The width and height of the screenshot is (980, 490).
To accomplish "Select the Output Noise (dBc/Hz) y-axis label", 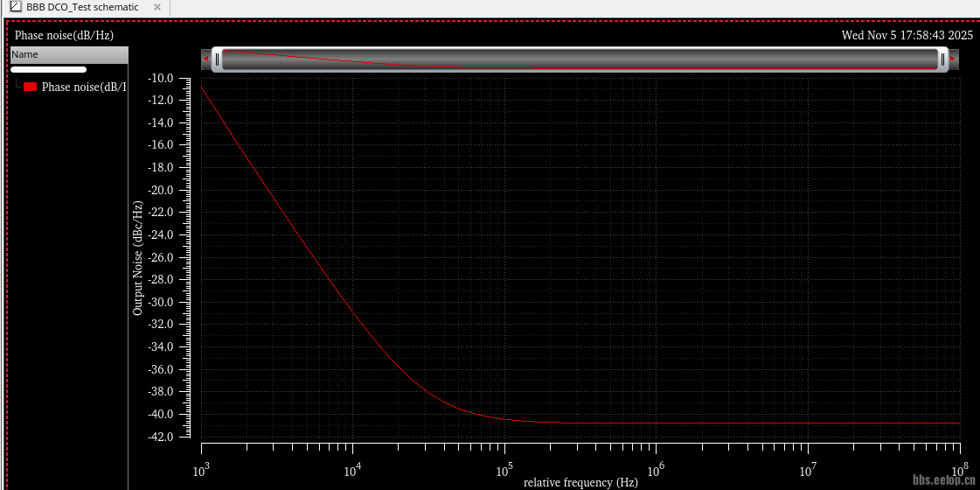I will point(137,258).
